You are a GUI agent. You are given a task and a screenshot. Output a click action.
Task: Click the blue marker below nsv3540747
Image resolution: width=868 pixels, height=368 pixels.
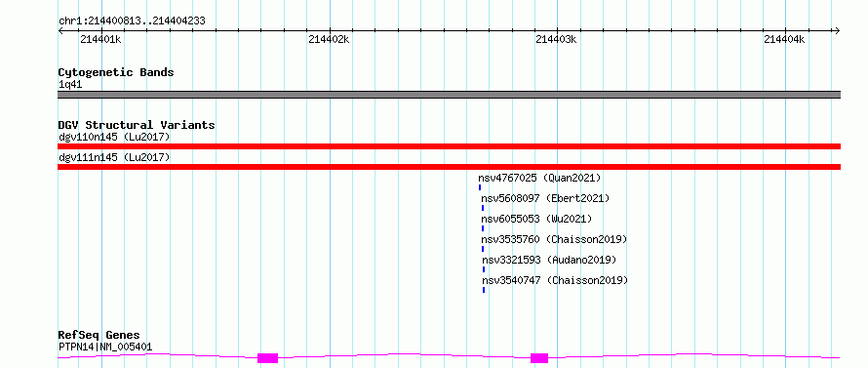[x=484, y=290]
